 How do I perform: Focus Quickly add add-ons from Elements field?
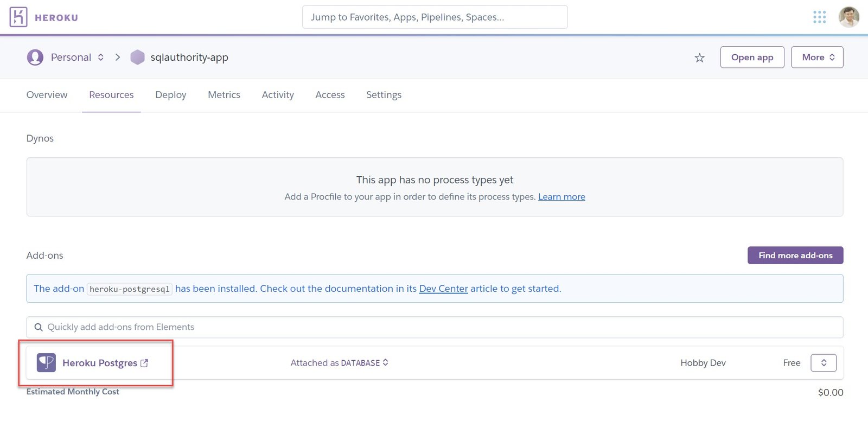tap(435, 327)
